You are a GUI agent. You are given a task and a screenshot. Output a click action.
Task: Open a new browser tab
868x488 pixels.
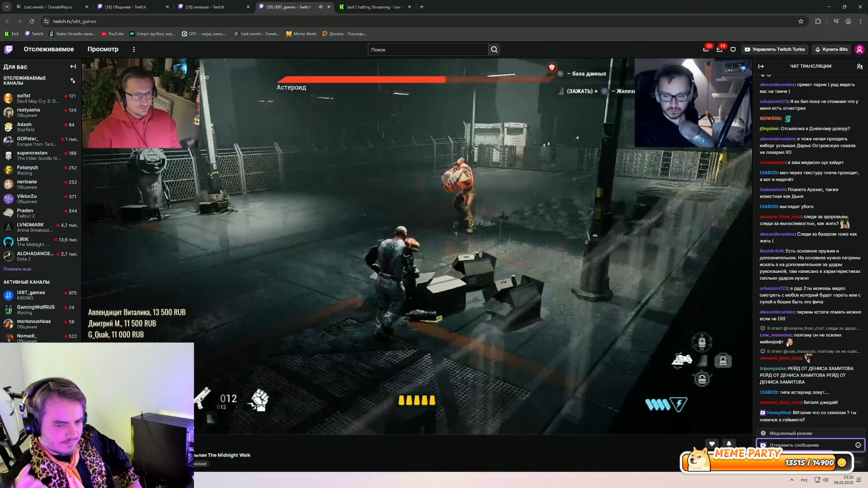[x=422, y=7]
